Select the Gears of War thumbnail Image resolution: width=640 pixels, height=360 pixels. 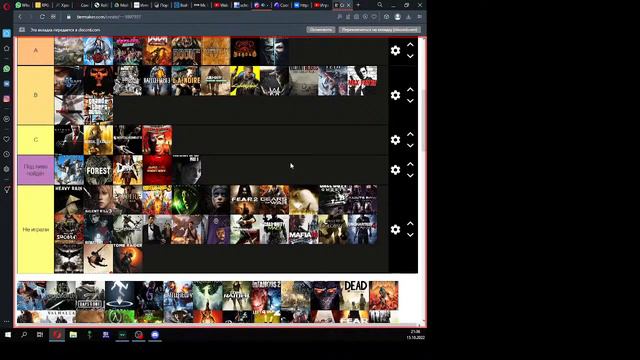(x=274, y=200)
